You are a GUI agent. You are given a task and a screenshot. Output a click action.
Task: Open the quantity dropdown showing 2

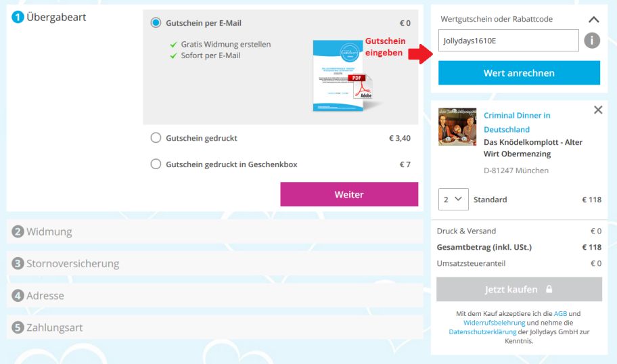(453, 199)
